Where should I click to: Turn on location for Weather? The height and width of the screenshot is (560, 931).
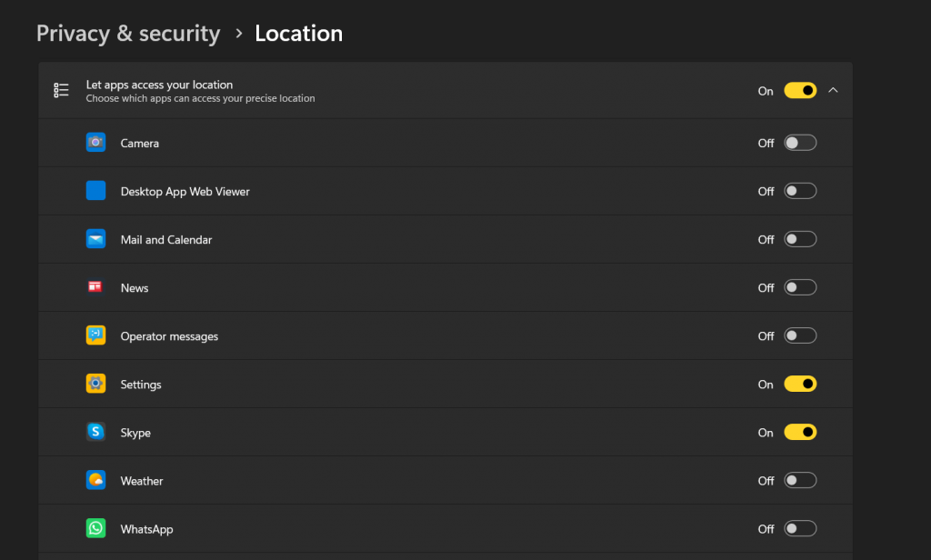799,479
